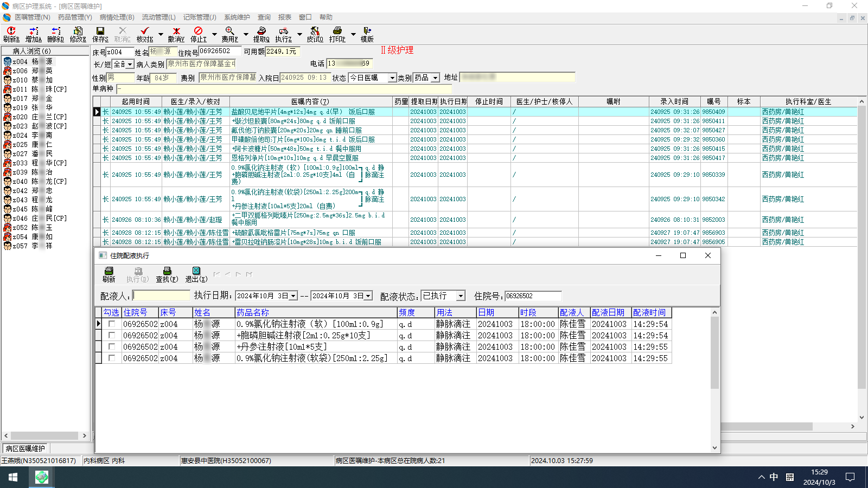The height and width of the screenshot is (488, 868).
Task: Open the 配液状态 dropdown showing 已执行
Action: pyautogui.click(x=461, y=296)
